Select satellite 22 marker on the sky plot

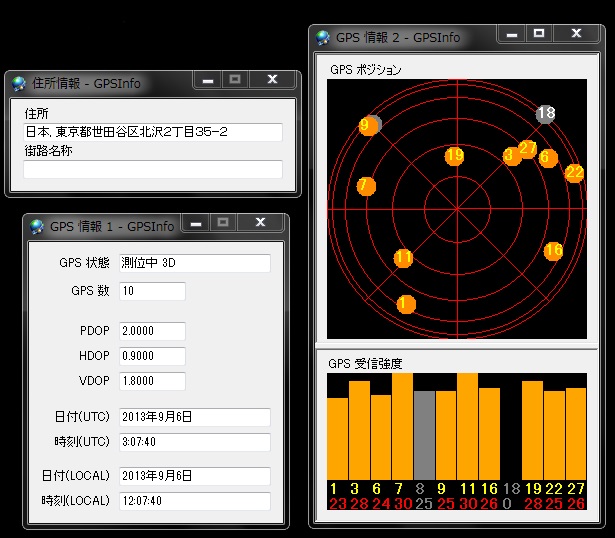coord(574,173)
